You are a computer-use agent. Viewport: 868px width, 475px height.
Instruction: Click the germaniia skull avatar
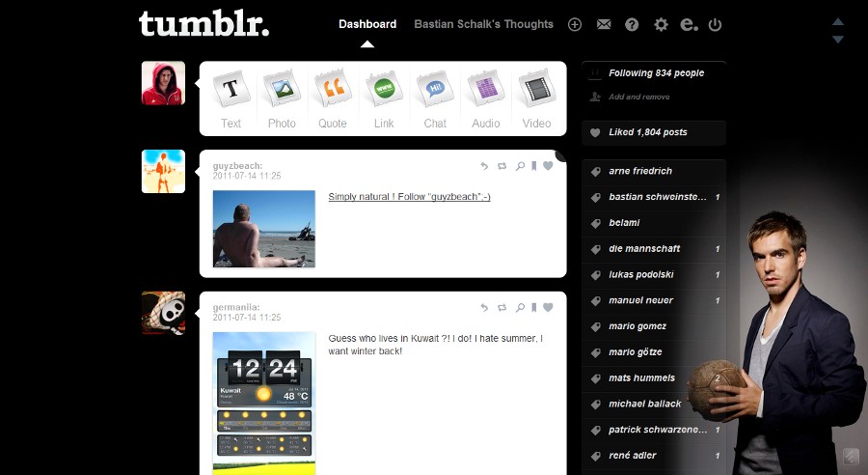163,313
